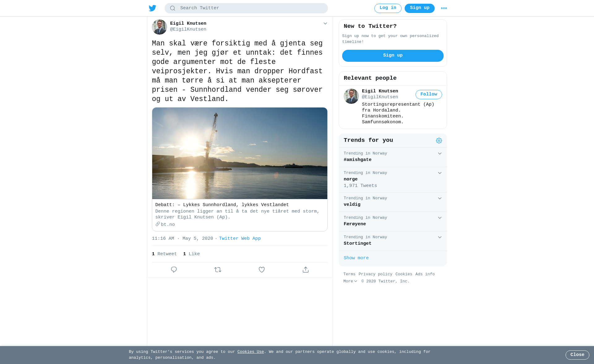Expand the More footer dropdown

pyautogui.click(x=350, y=281)
